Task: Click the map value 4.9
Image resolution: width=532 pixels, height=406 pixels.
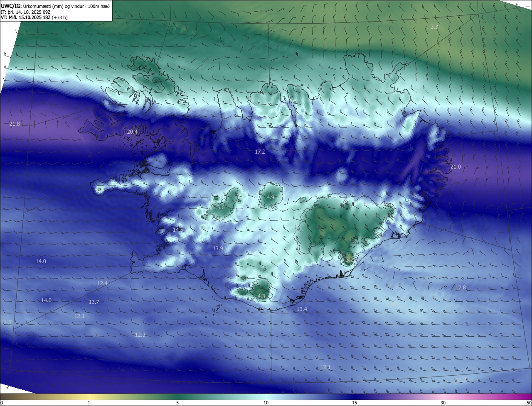Action: click(271, 197)
